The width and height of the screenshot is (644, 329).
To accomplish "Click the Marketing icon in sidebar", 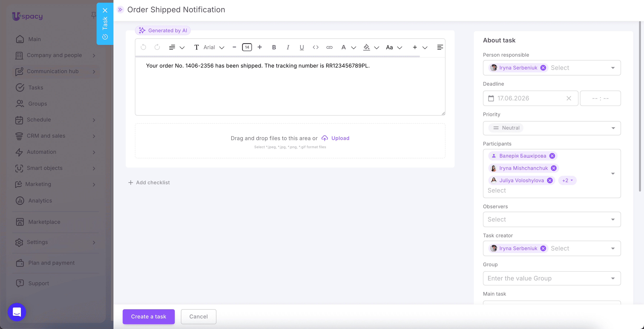I will click(x=19, y=184).
